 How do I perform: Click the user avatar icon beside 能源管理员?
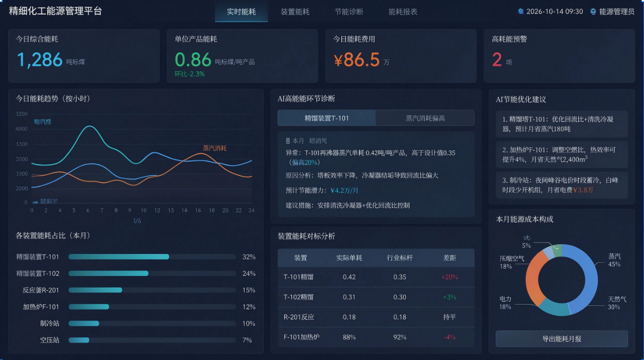tap(593, 11)
